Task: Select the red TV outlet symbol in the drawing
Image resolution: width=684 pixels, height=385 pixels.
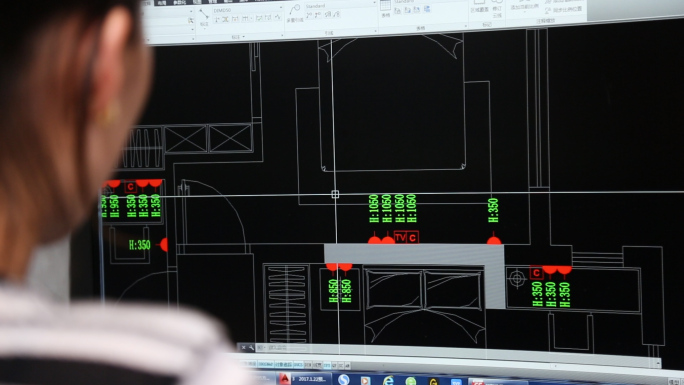Action: [400, 237]
